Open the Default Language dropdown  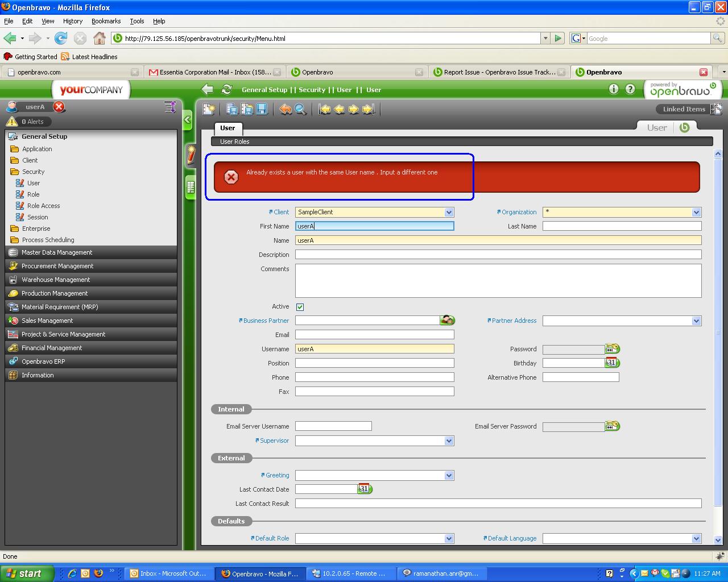point(697,538)
